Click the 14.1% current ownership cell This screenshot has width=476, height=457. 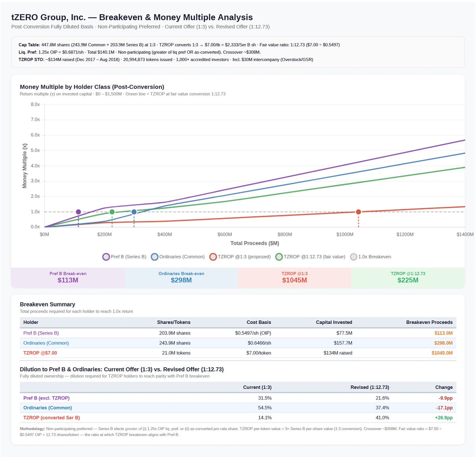pos(265,417)
